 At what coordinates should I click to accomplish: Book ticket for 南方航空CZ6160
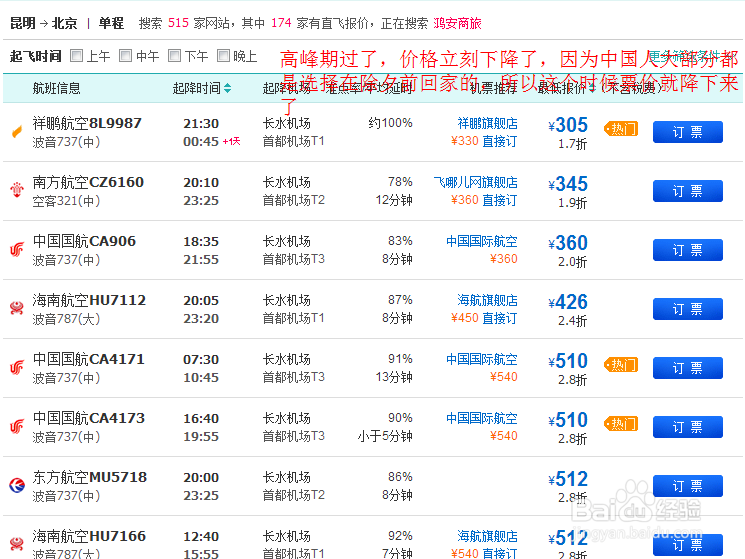point(688,191)
